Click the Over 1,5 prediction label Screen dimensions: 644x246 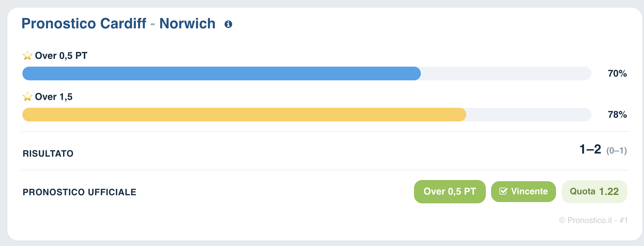point(54,97)
